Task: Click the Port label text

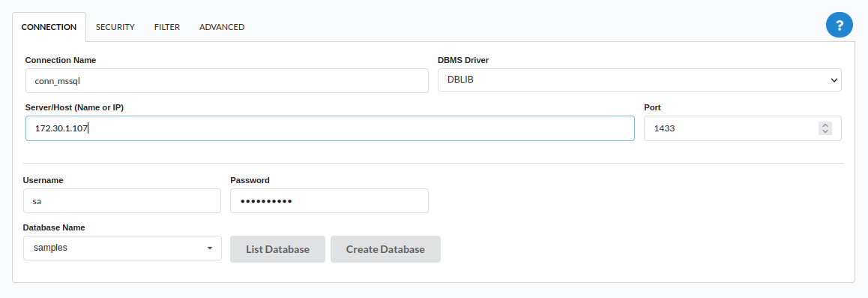Action: [x=653, y=107]
